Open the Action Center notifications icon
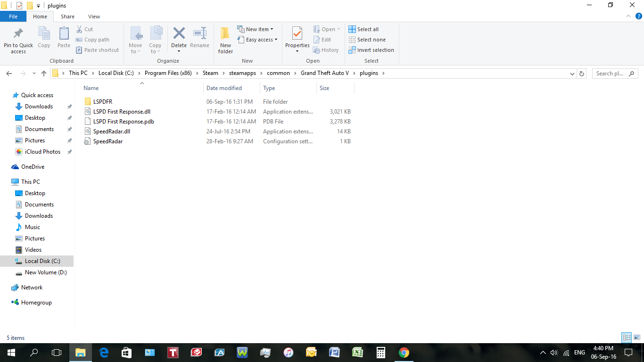The width and height of the screenshot is (644, 362). pos(628,353)
